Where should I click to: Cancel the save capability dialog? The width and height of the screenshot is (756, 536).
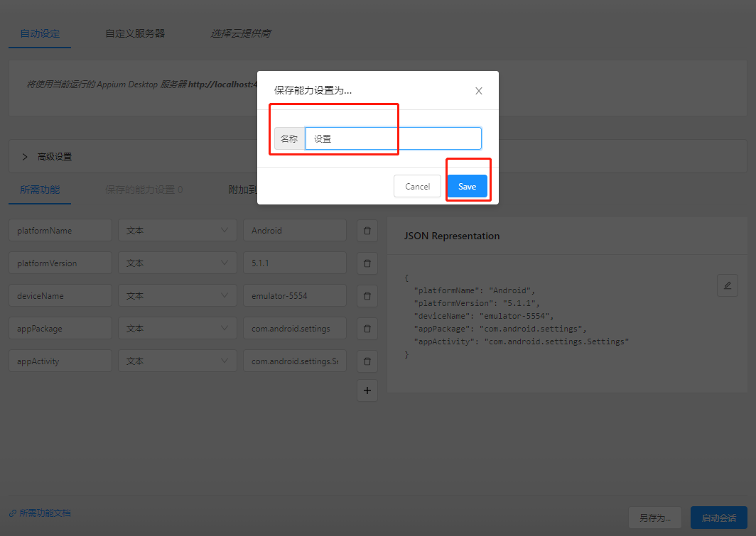click(417, 187)
